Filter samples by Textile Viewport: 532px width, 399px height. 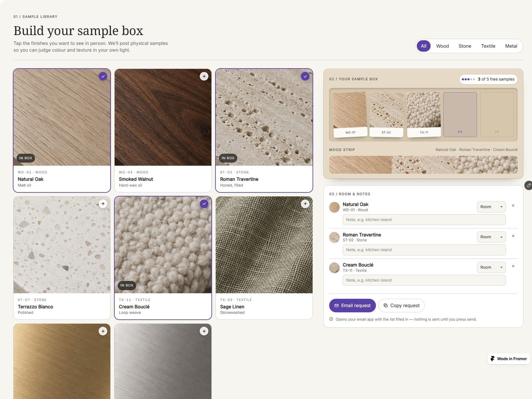[x=488, y=46]
